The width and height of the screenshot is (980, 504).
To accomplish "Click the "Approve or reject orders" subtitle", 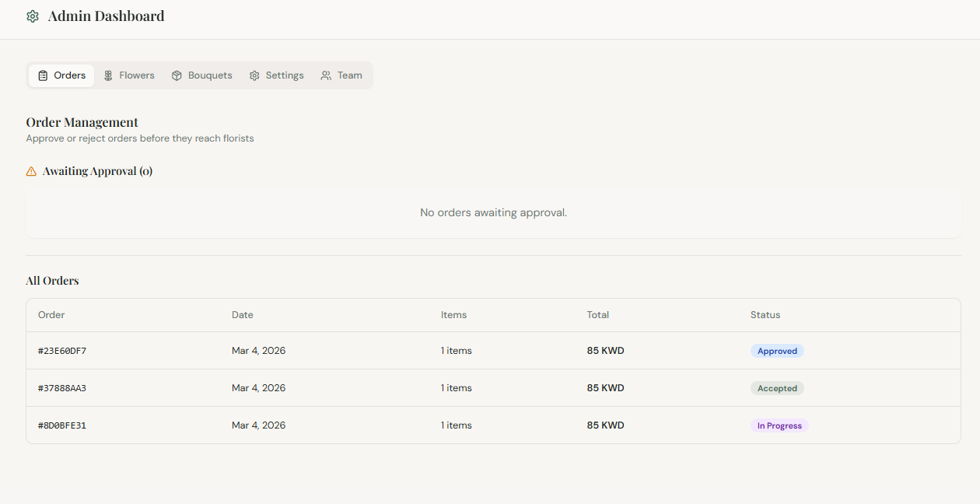I will coord(140,138).
